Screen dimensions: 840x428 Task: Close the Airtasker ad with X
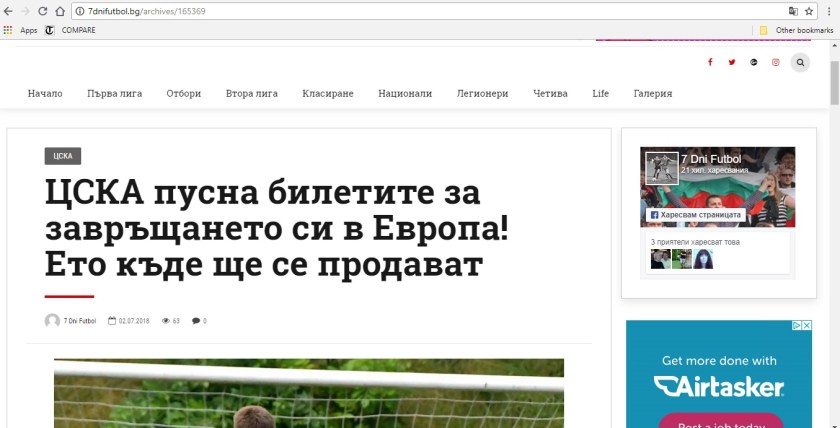(x=806, y=326)
